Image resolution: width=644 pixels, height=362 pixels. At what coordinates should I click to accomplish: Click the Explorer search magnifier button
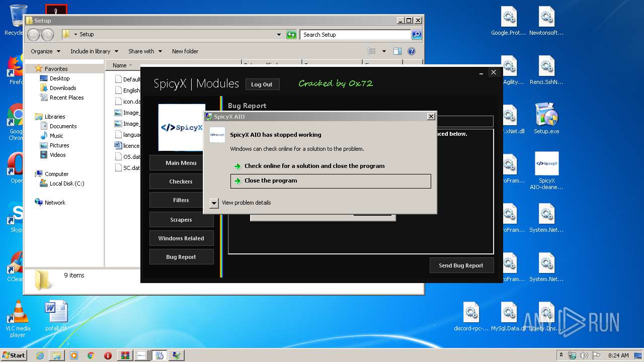coord(417,35)
